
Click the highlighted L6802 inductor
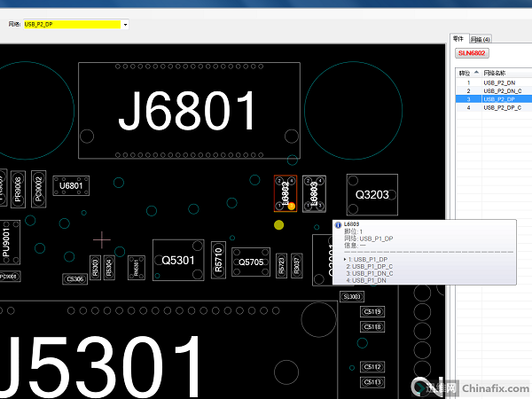pos(286,193)
